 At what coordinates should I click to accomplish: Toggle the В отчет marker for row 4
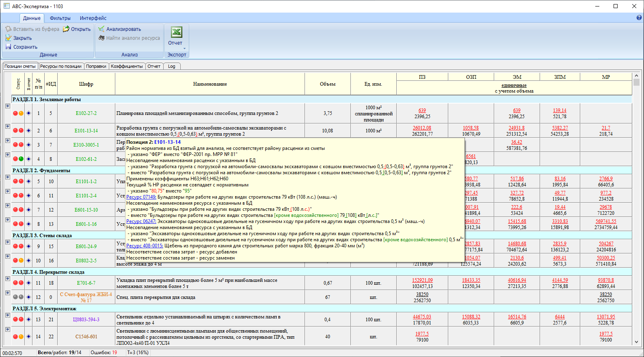tap(28, 159)
